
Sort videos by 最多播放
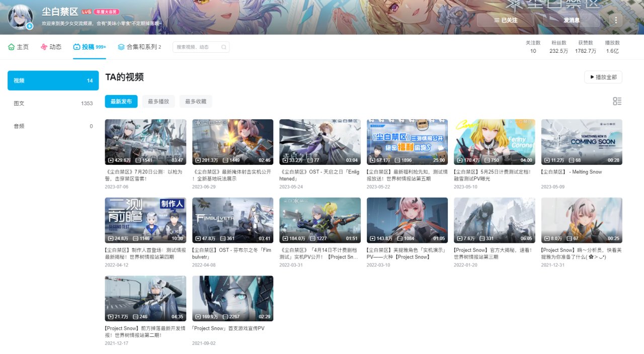[x=158, y=102]
